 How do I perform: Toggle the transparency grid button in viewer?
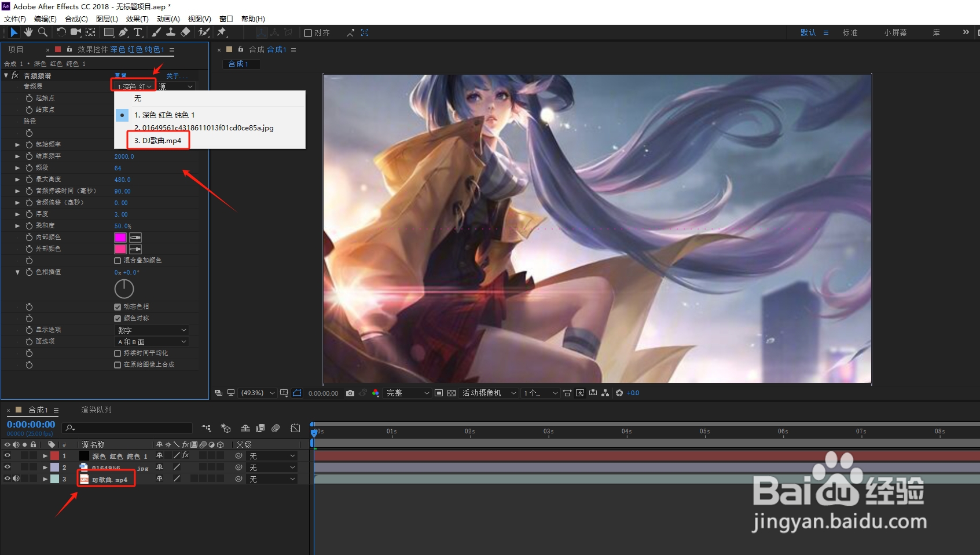click(x=452, y=393)
